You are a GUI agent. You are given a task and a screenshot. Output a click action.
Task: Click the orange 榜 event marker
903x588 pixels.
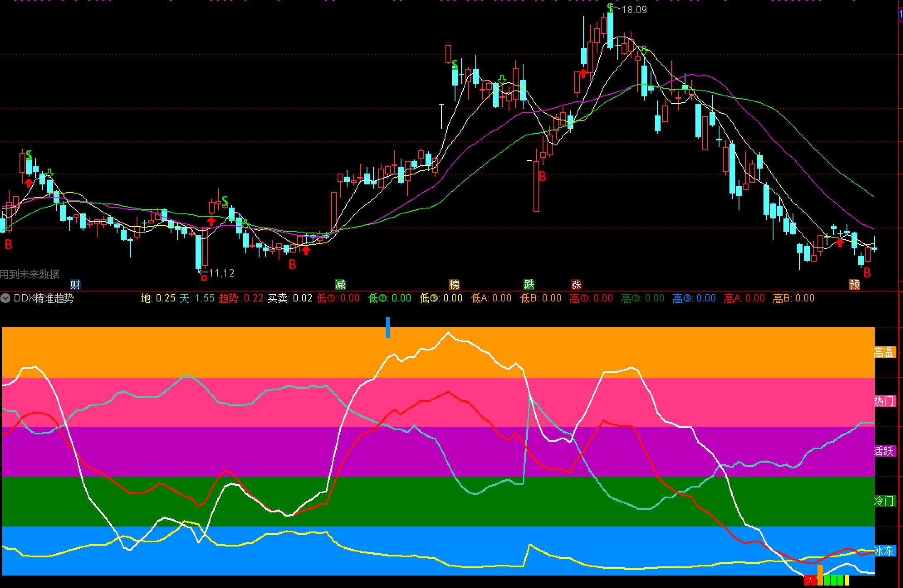coord(455,284)
